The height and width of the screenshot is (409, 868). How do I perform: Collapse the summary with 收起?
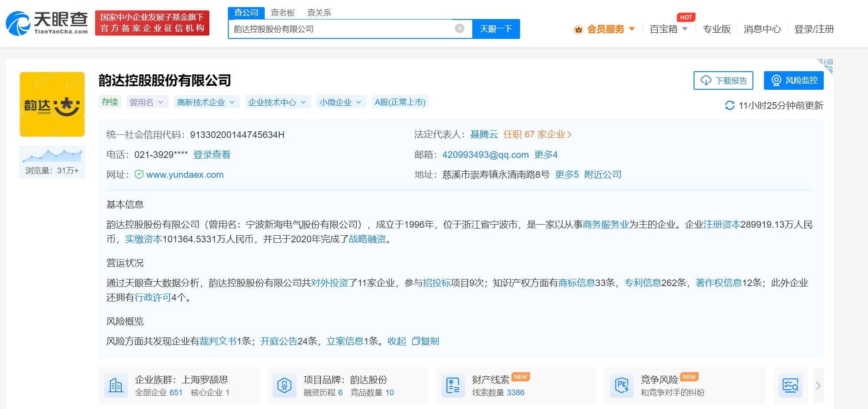point(397,341)
